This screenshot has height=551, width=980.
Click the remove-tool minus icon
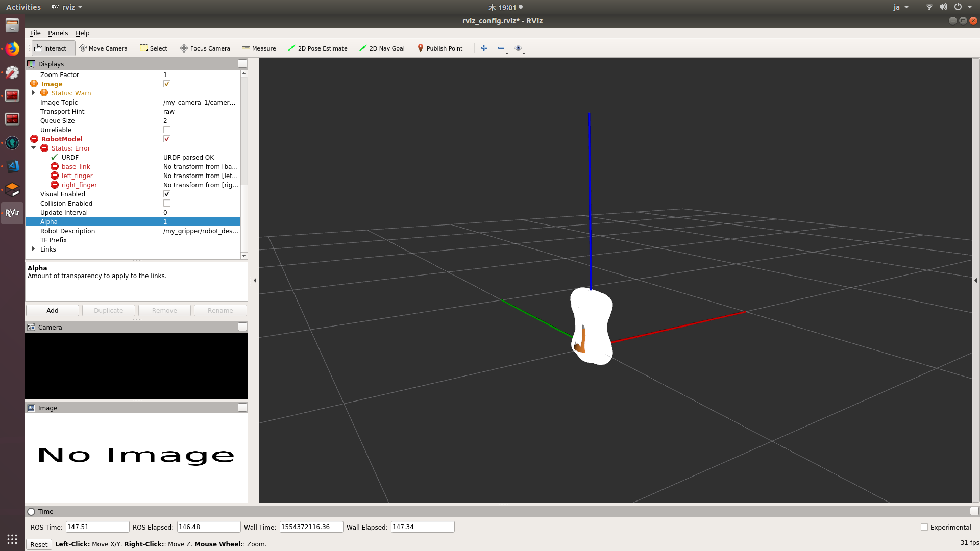point(501,48)
